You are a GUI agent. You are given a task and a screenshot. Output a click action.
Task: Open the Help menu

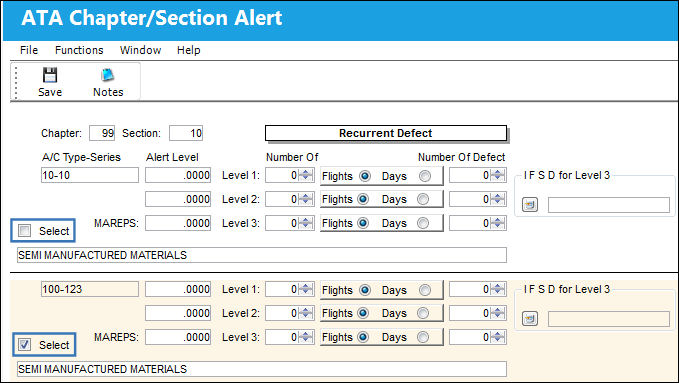(x=188, y=50)
